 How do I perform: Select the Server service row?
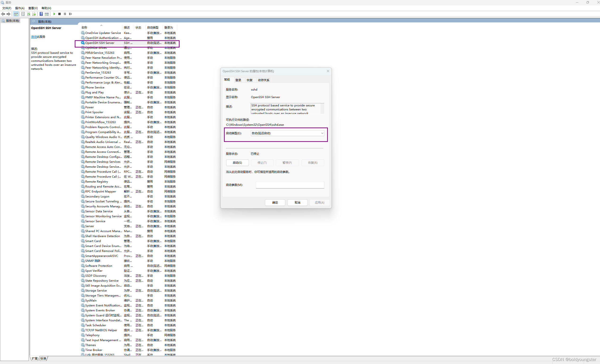(128, 226)
